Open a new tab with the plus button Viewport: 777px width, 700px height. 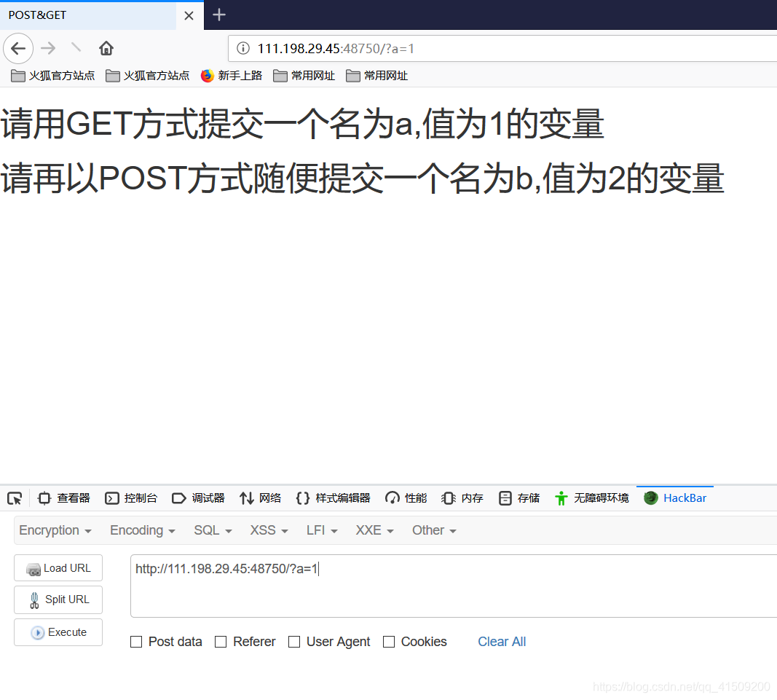click(x=219, y=15)
